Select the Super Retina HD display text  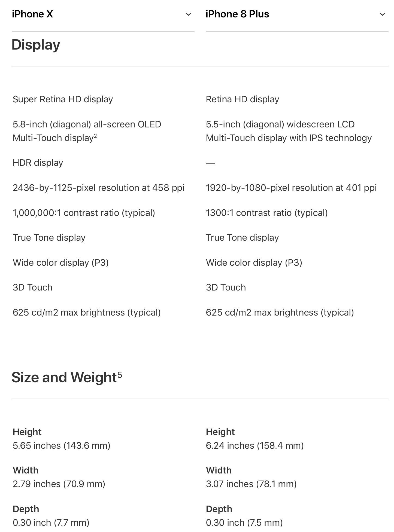tap(63, 99)
